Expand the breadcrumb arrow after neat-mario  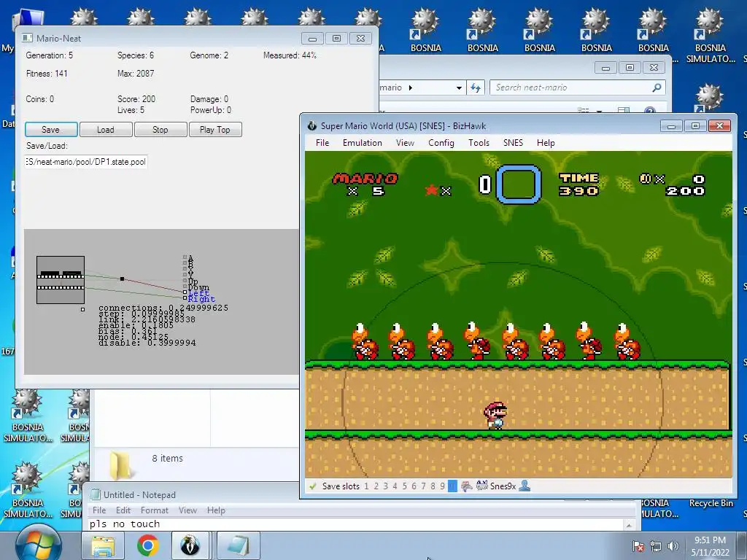411,87
